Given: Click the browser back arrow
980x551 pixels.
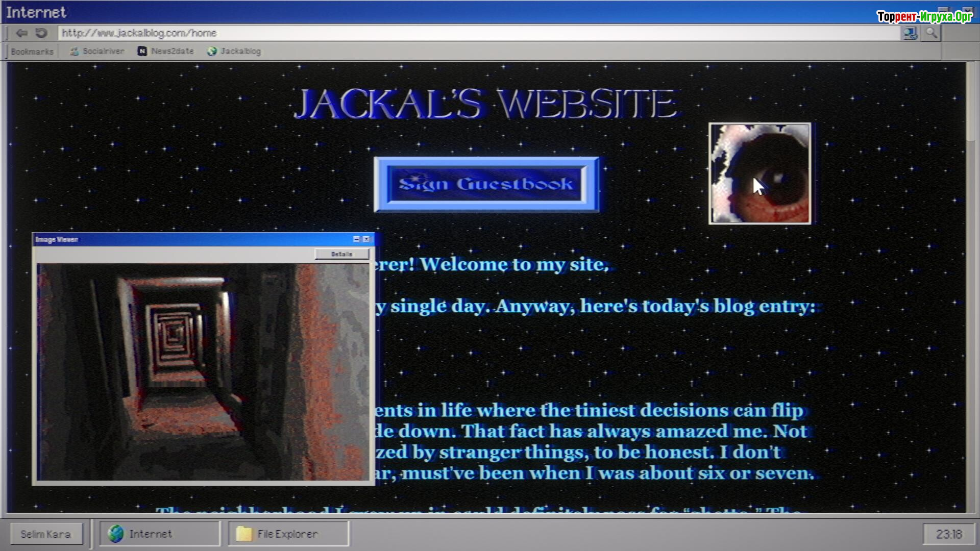Looking at the screenshot, I should (x=21, y=33).
